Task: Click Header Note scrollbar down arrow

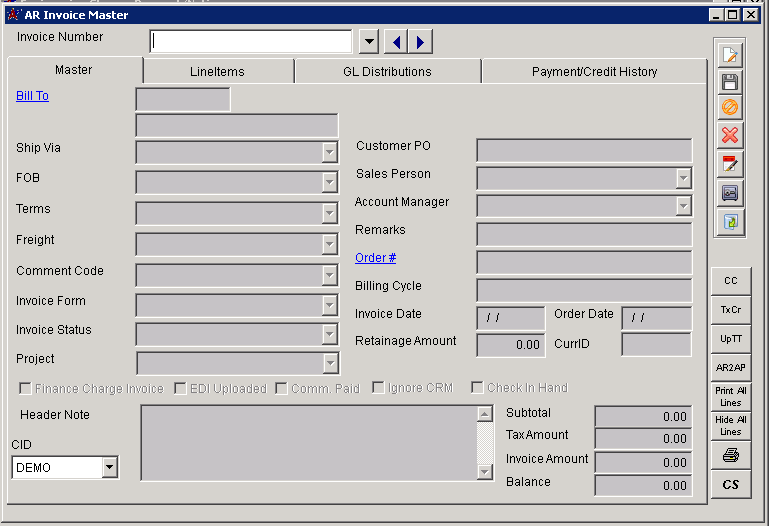Action: coord(485,473)
